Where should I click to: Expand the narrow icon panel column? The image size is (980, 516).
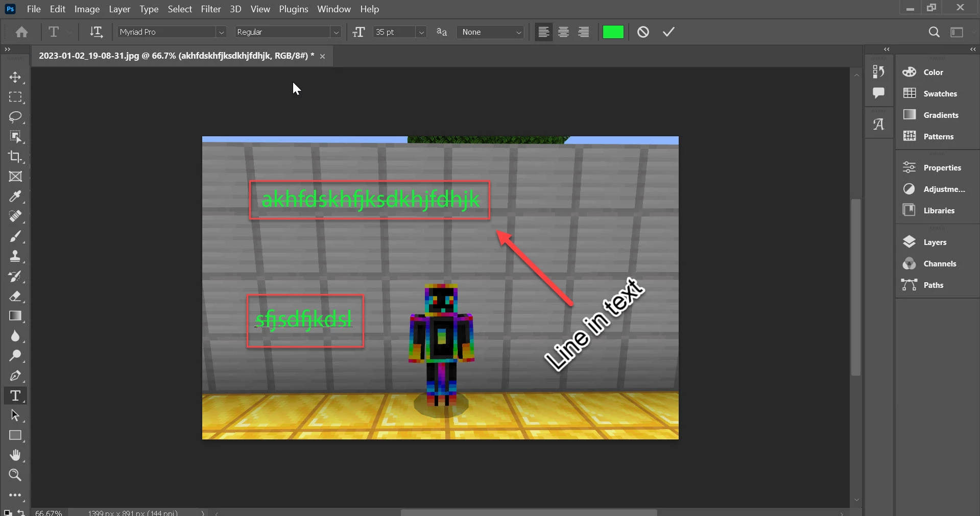click(887, 50)
